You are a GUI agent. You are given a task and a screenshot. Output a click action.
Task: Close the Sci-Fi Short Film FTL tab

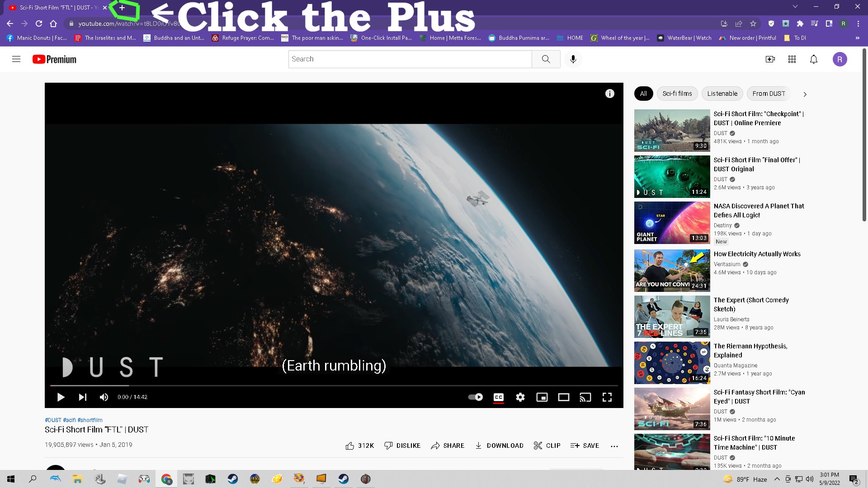pos(105,8)
